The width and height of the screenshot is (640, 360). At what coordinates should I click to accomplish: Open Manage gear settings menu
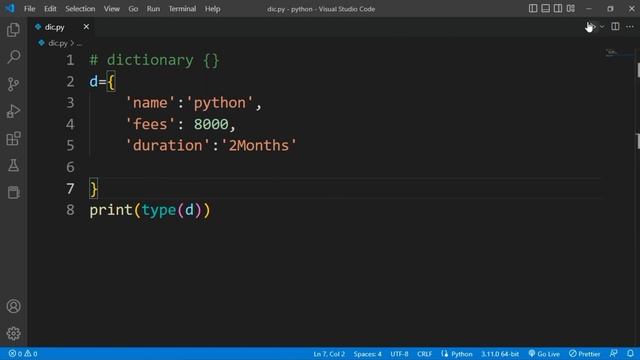[x=13, y=333]
